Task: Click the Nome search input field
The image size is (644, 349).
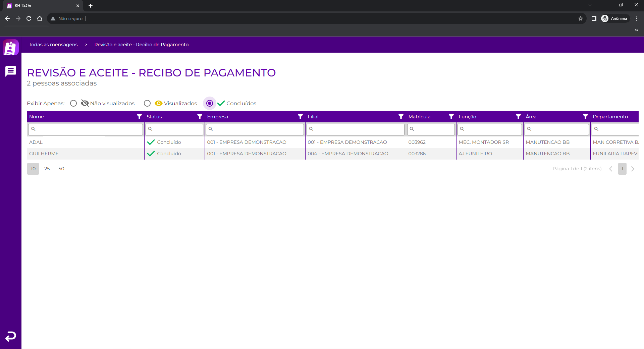Action: point(86,129)
